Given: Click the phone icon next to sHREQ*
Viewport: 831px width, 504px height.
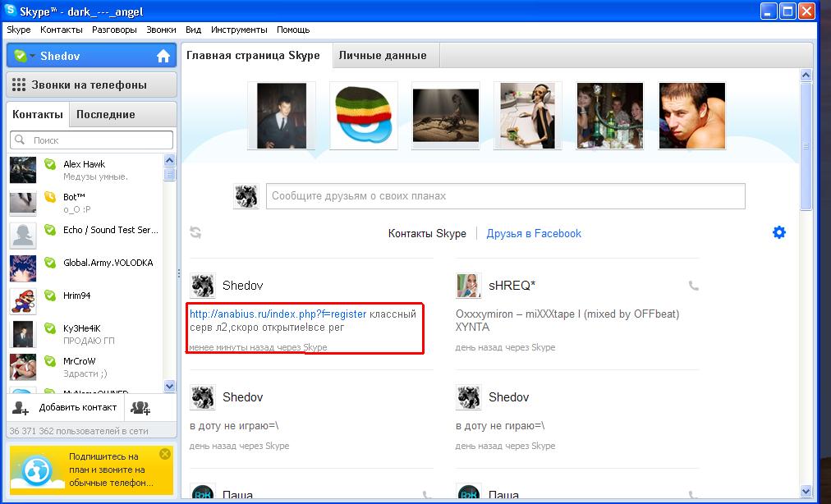Looking at the screenshot, I should 693,286.
